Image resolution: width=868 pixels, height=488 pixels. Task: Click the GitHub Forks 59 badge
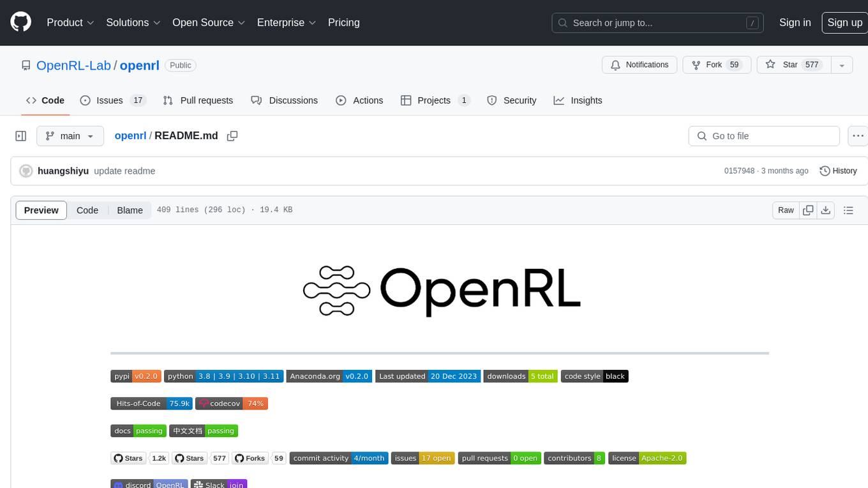(259, 458)
